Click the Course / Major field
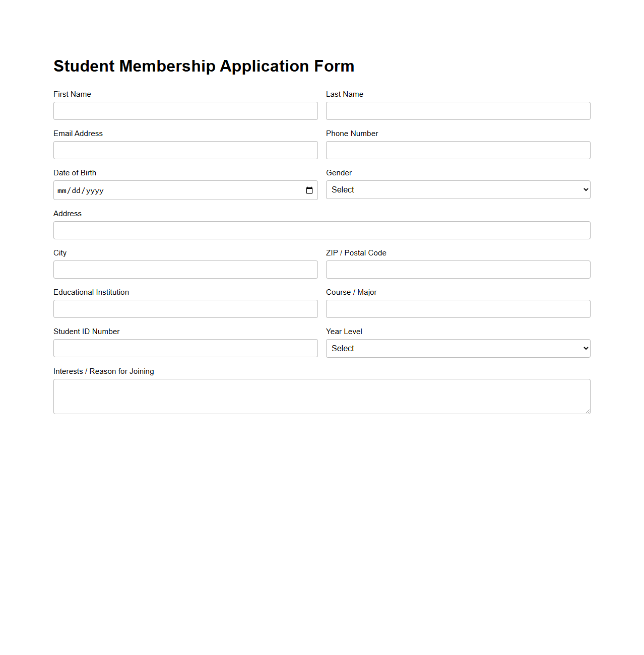This screenshot has width=644, height=655. click(x=458, y=308)
